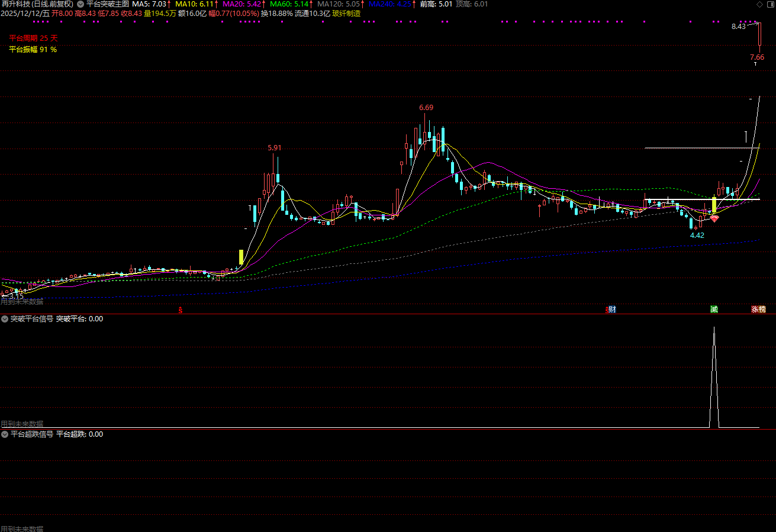The image size is (776, 532).
Task: Click the red S marker on the time axis
Action: pos(181,309)
